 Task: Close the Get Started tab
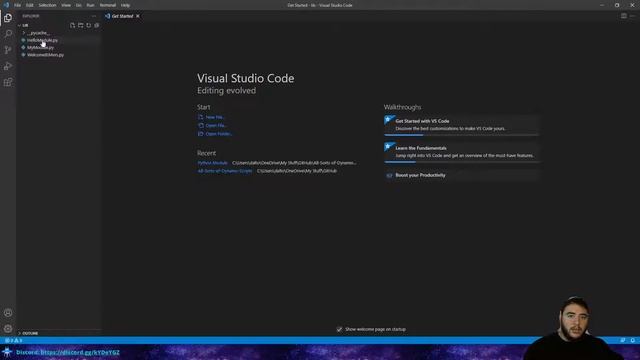pyautogui.click(x=138, y=16)
